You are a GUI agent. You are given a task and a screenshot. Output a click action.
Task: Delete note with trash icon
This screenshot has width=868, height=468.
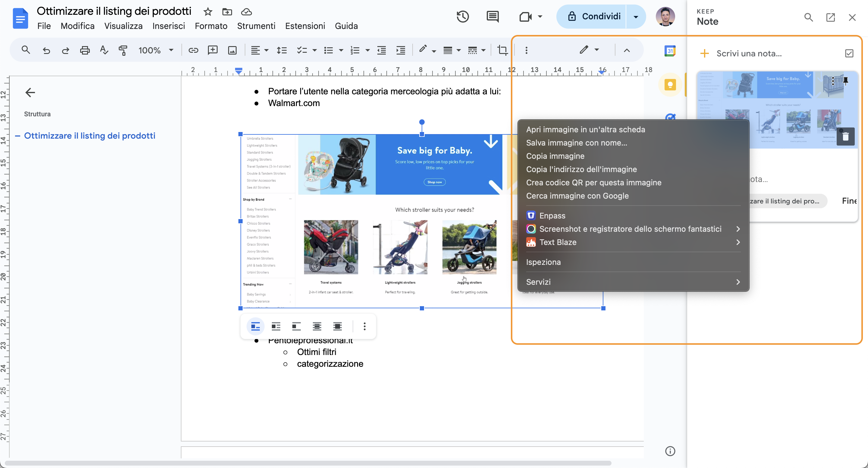coord(845,137)
